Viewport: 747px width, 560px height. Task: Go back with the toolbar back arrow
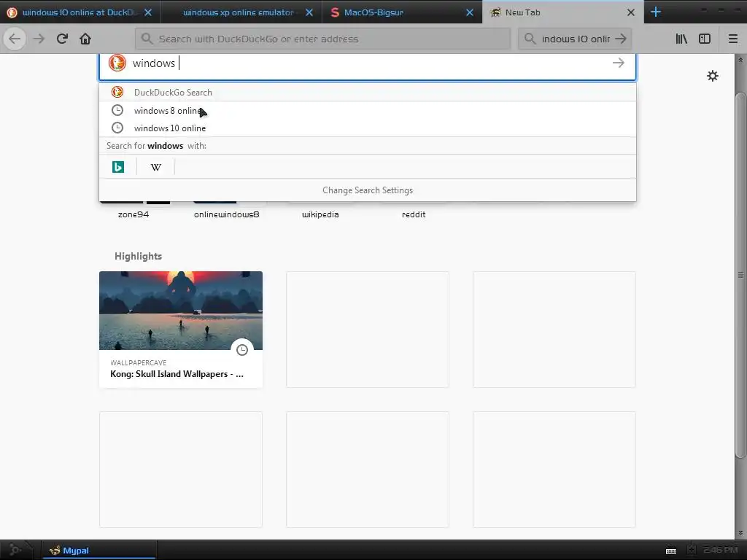pos(15,39)
